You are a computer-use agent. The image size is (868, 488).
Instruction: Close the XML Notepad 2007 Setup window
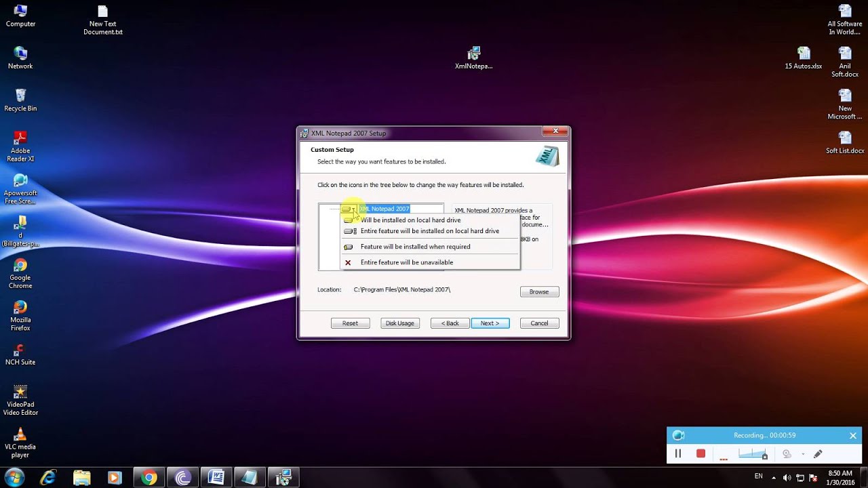click(555, 131)
